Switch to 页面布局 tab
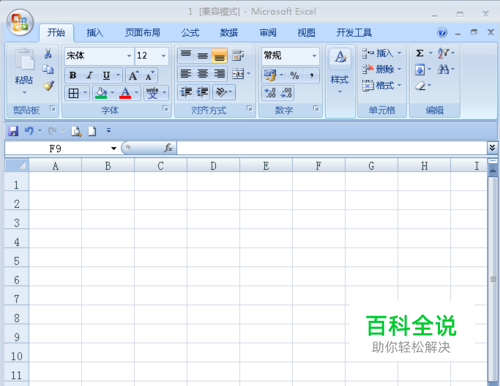Viewport: 500px width, 386px height. click(x=143, y=33)
